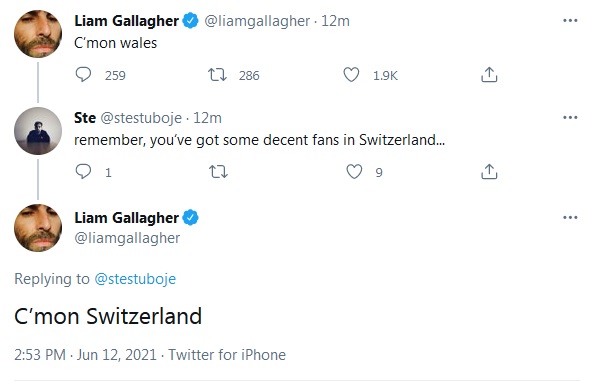
Task: Open @liamgallagher handle in top tweet
Action: click(x=257, y=21)
